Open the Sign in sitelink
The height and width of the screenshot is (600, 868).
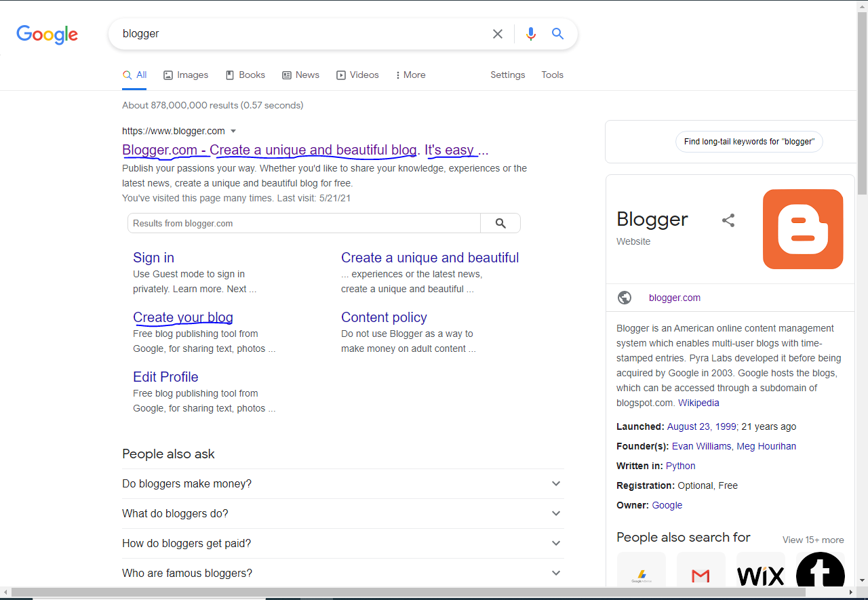coord(153,258)
